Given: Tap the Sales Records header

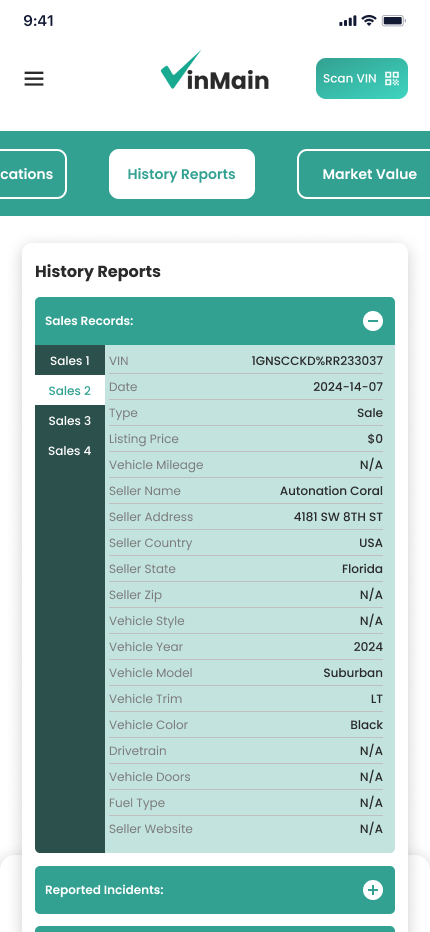Looking at the screenshot, I should [215, 321].
